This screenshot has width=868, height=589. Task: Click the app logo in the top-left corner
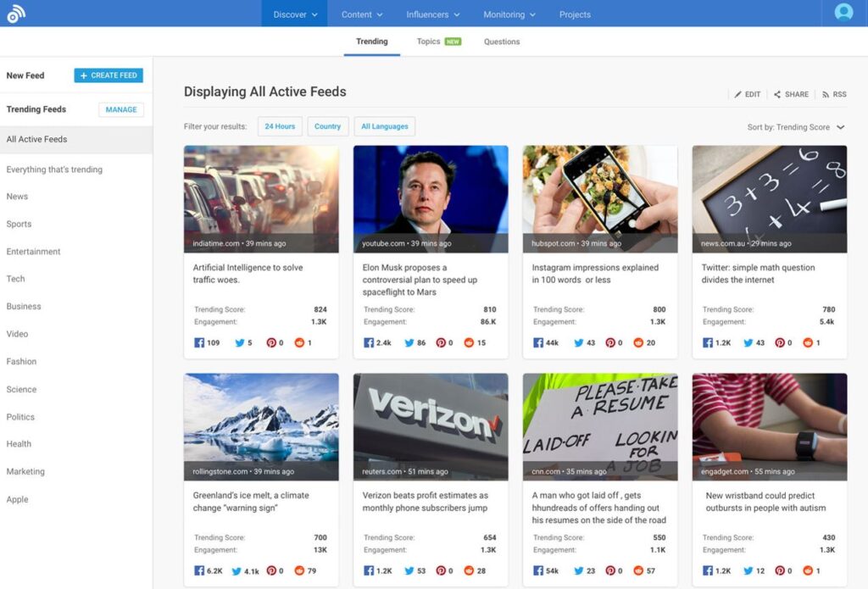[x=16, y=14]
